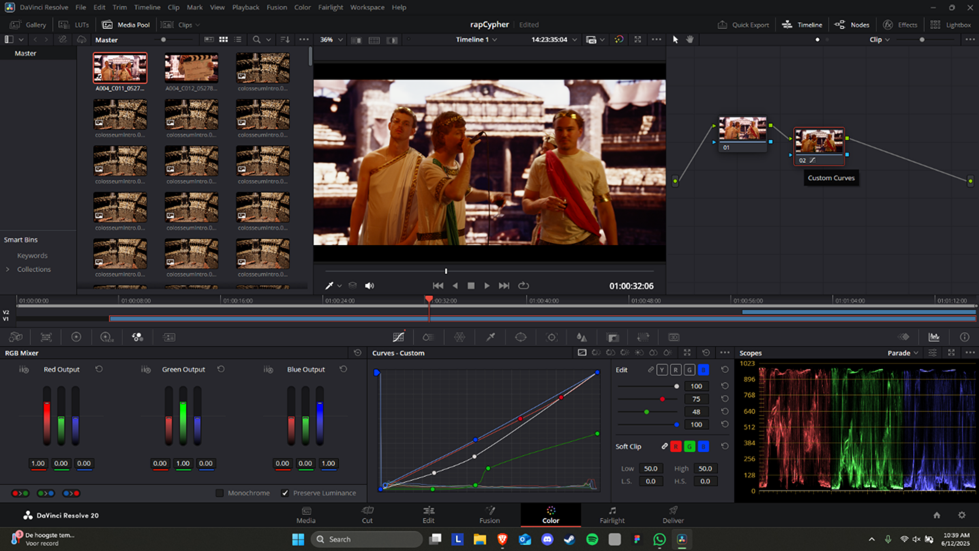Select the RGB Mixer palette icon
Viewport: 979px width, 551px height.
(x=137, y=337)
